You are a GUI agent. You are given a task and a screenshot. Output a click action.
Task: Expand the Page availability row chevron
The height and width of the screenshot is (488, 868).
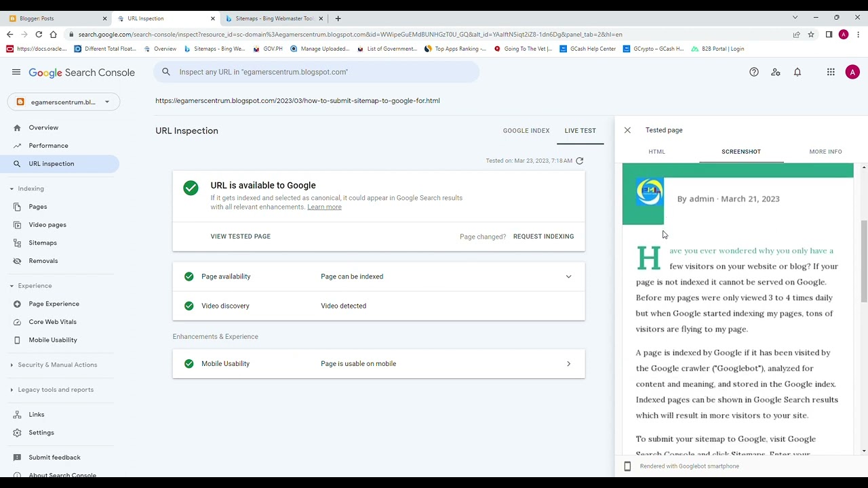568,277
